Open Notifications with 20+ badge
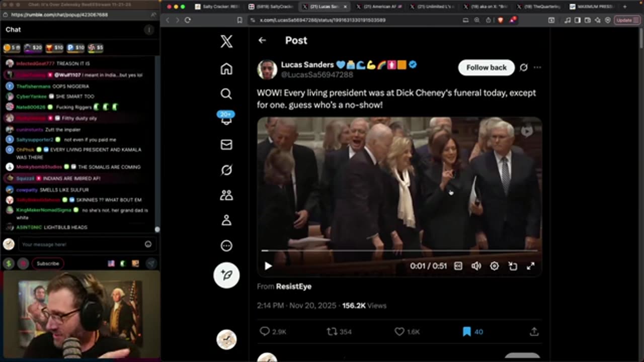Viewport: 644px width, 362px height. [x=226, y=118]
